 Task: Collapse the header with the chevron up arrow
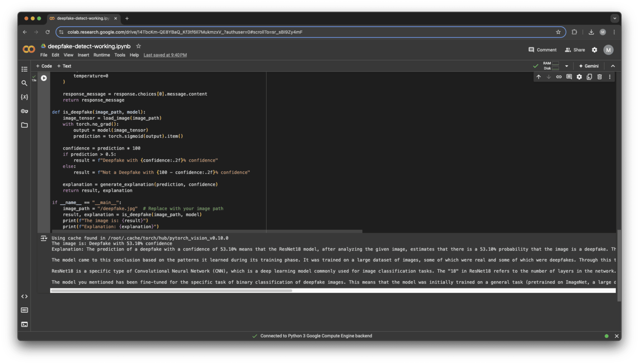point(613,66)
